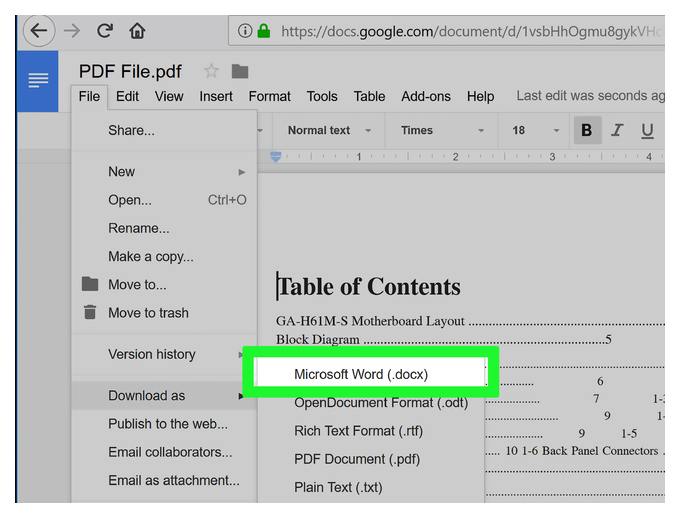This screenshot has height=518, width=680.
Task: Download as Rich Text Format (.rtf)
Action: click(x=371, y=431)
